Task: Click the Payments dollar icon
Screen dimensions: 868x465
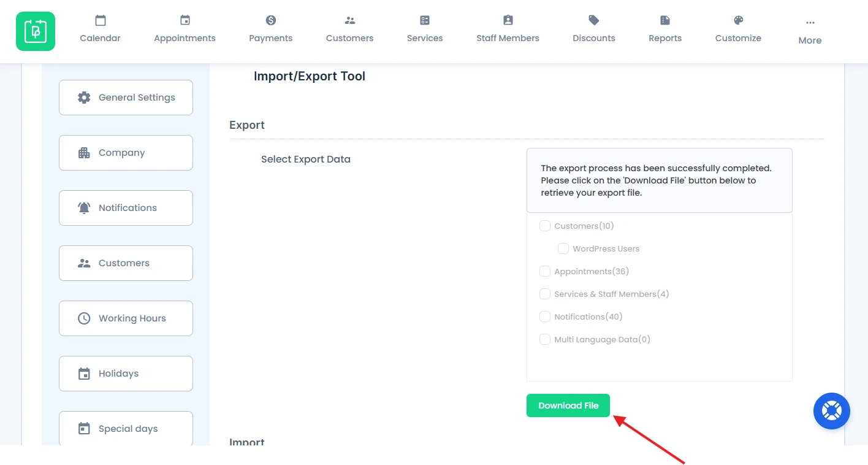Action: [271, 20]
